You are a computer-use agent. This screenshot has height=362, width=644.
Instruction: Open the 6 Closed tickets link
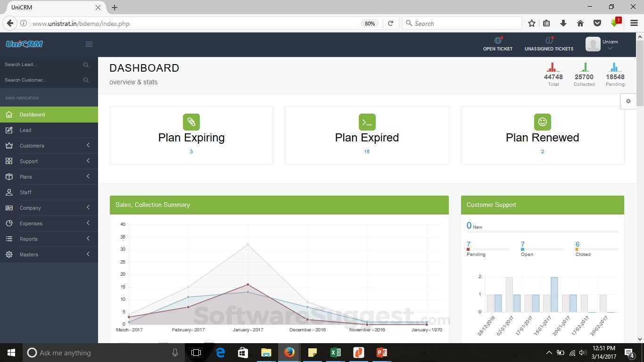(x=577, y=245)
